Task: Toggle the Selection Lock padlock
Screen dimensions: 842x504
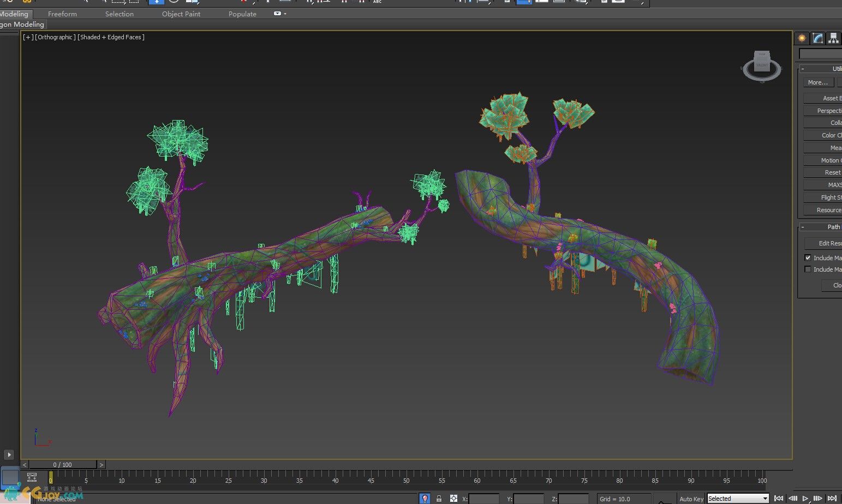Action: coord(439,499)
